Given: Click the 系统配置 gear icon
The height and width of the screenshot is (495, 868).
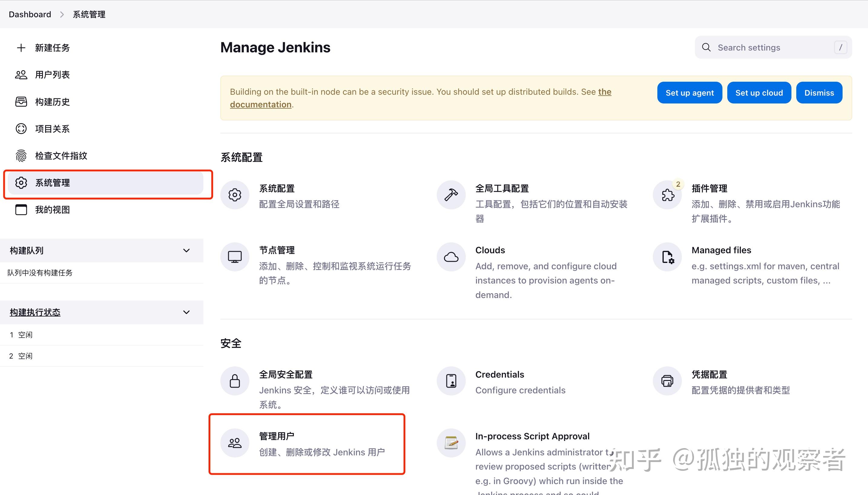Looking at the screenshot, I should [x=235, y=195].
